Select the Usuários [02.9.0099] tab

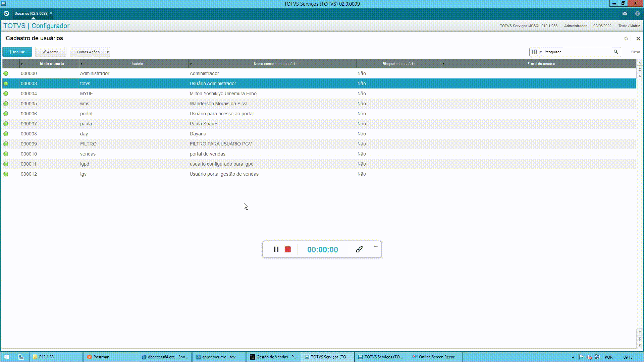[32, 13]
